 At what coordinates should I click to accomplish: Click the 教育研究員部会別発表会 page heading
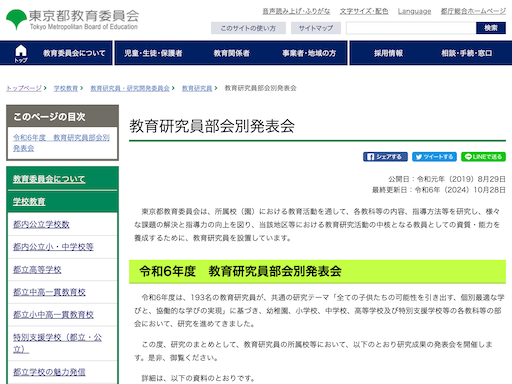[x=212, y=126]
